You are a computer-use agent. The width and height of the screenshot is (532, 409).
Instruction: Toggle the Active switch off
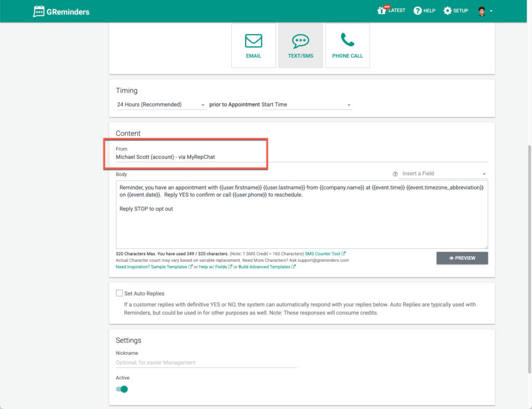[122, 389]
